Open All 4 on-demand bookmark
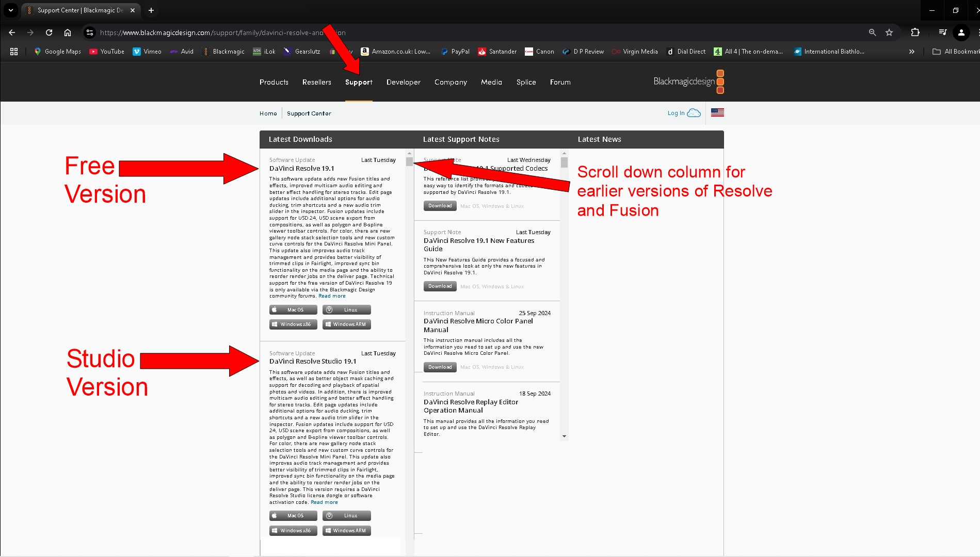This screenshot has width=980, height=557. tap(748, 52)
